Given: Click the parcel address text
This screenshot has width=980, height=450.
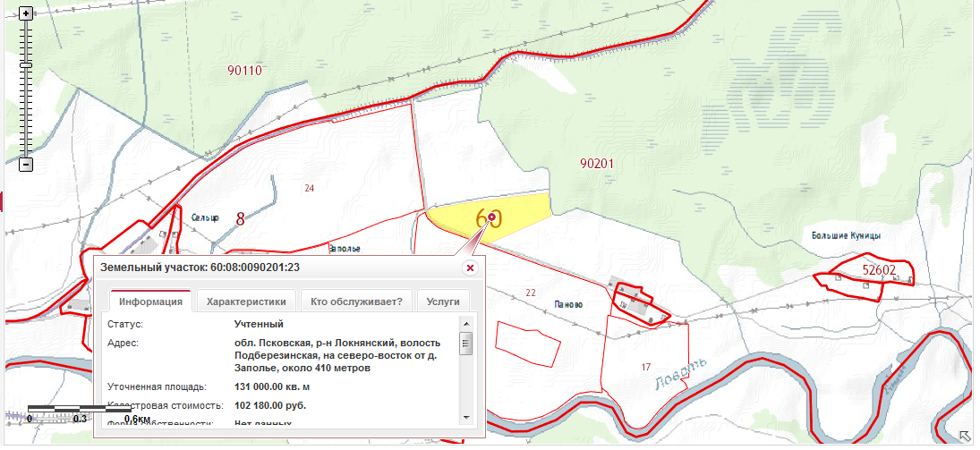Looking at the screenshot, I should coord(337,356).
